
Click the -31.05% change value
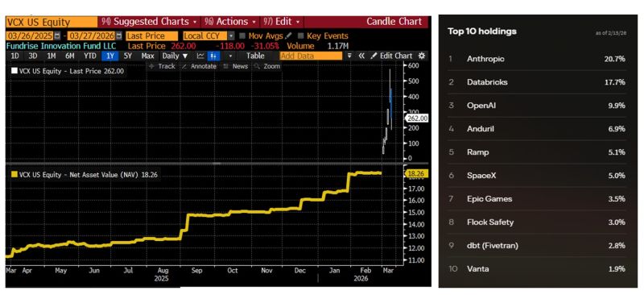(266, 46)
